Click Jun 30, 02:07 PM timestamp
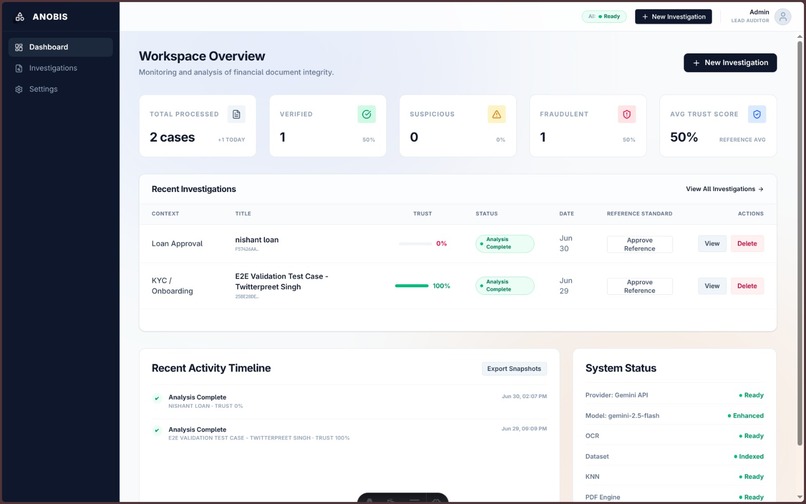 click(x=524, y=397)
